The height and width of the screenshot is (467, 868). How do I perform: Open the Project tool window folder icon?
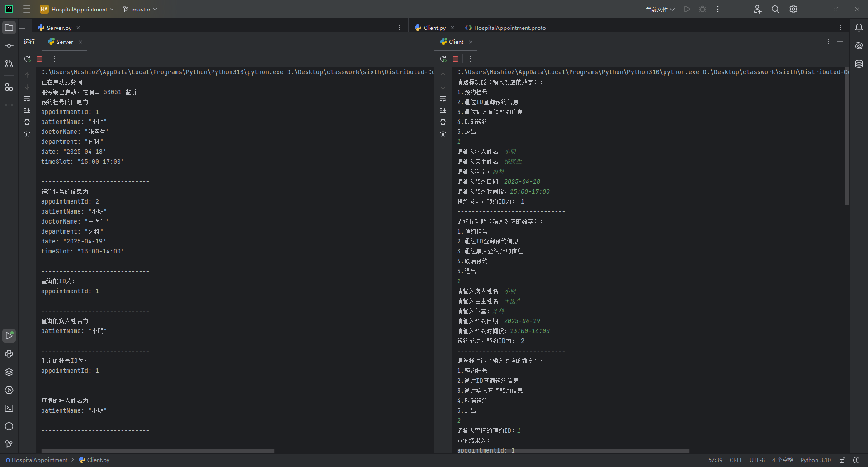[9, 28]
